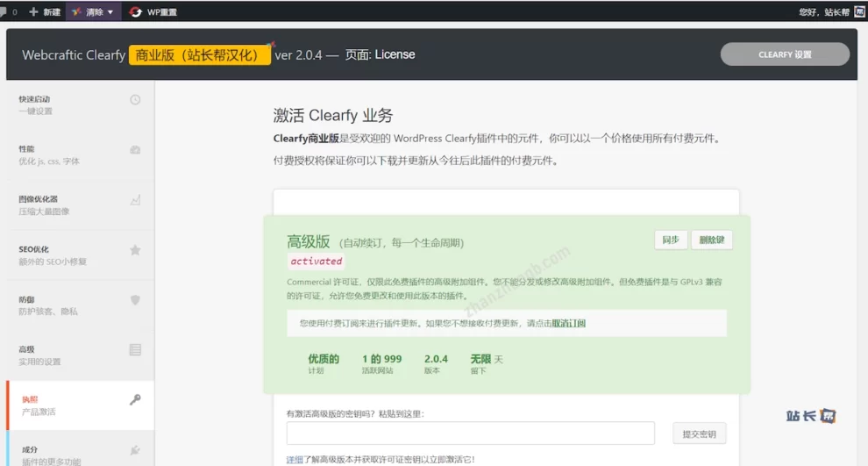Click the clock icon beside 快速启动

coord(135,100)
